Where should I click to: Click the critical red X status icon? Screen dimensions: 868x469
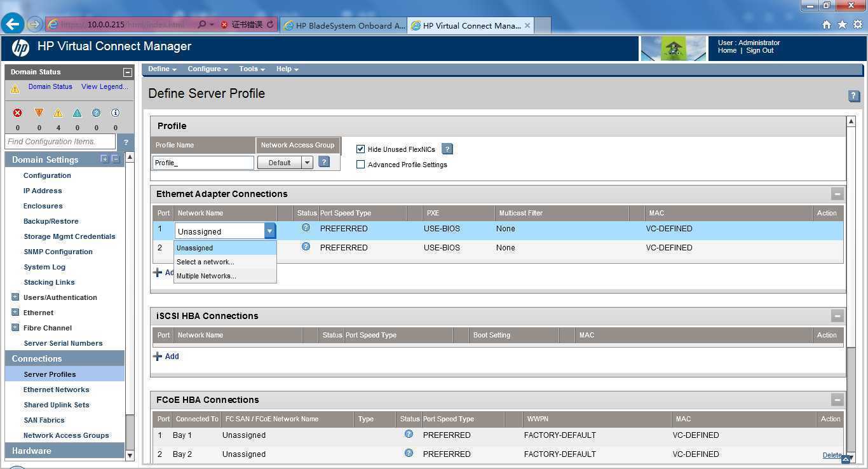pyautogui.click(x=18, y=112)
